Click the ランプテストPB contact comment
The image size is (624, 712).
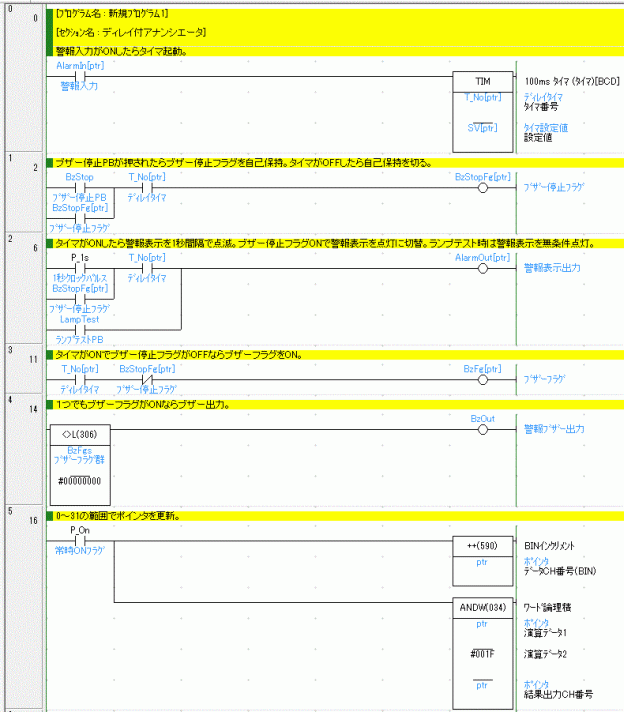79,340
